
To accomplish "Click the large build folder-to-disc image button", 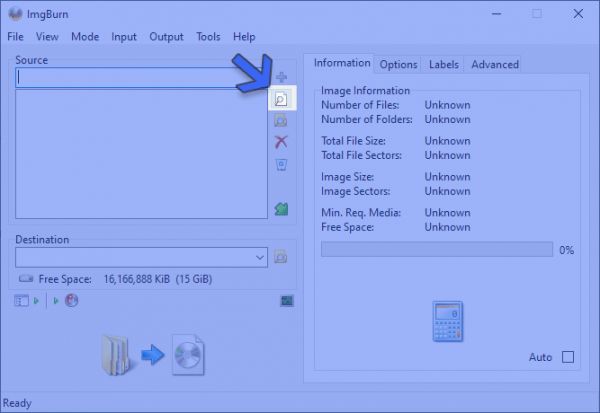I will pyautogui.click(x=153, y=353).
